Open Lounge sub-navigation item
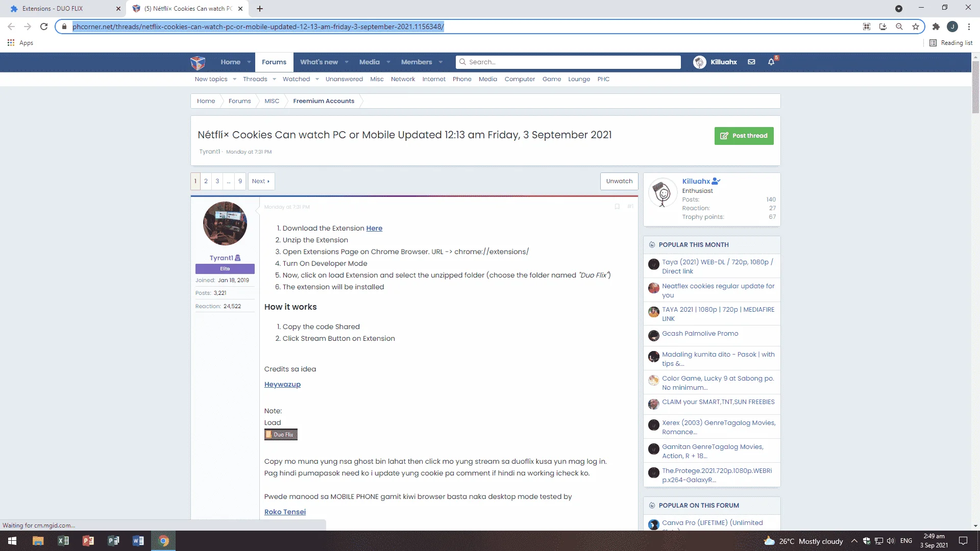Screen dimensions: 980x551 tap(579, 79)
